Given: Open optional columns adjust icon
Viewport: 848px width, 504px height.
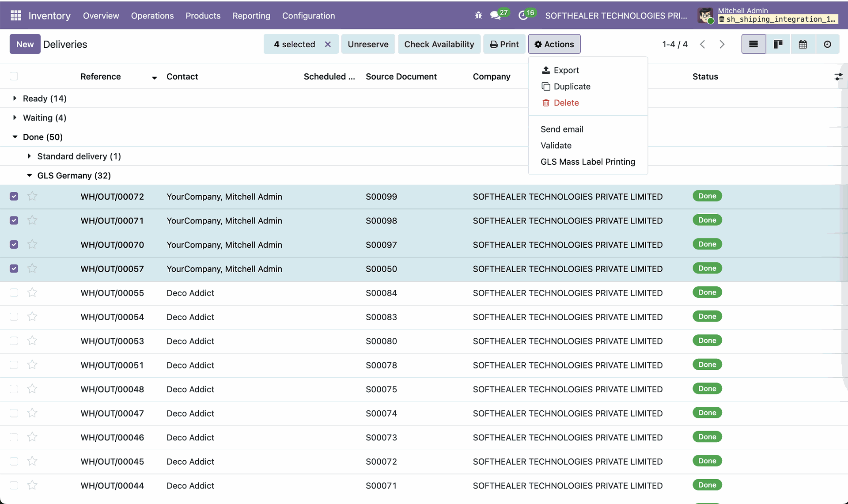Looking at the screenshot, I should point(838,77).
